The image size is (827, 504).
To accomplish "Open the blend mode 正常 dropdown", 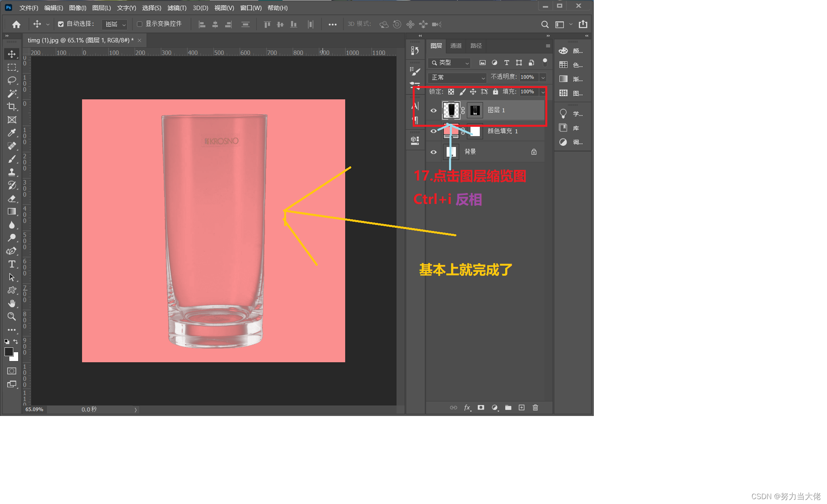I will [x=457, y=77].
